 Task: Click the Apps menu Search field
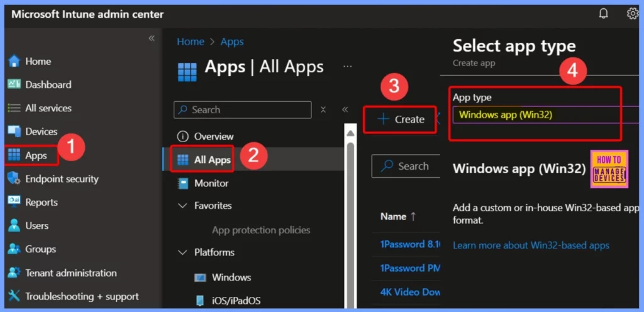point(242,110)
